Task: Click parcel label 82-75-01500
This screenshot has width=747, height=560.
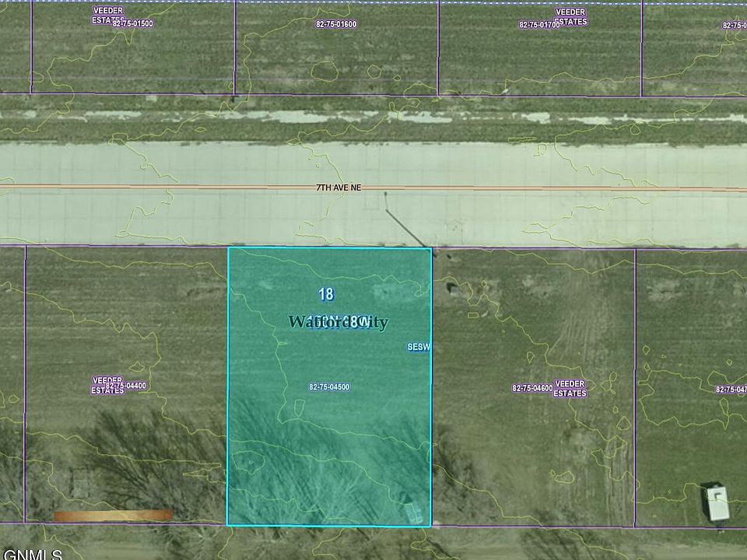Action: pyautogui.click(x=133, y=23)
